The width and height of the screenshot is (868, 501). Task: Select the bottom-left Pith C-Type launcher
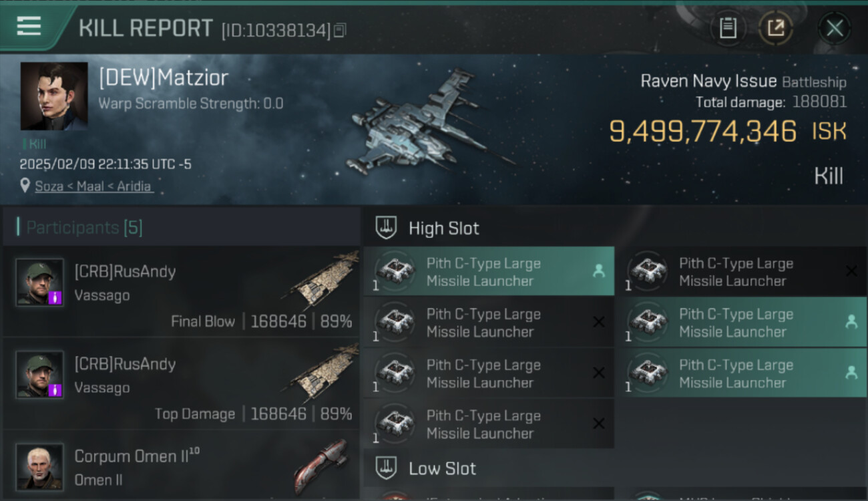489,424
